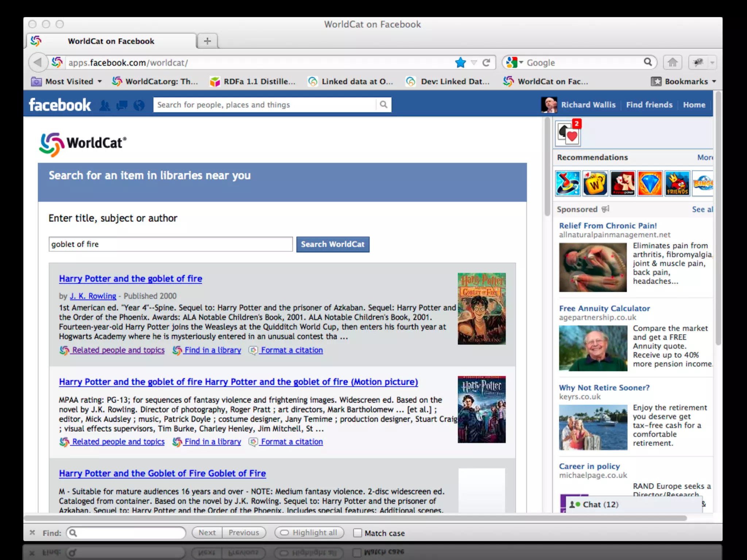Enable the Match case checkbox
The image size is (747, 560).
(357, 533)
